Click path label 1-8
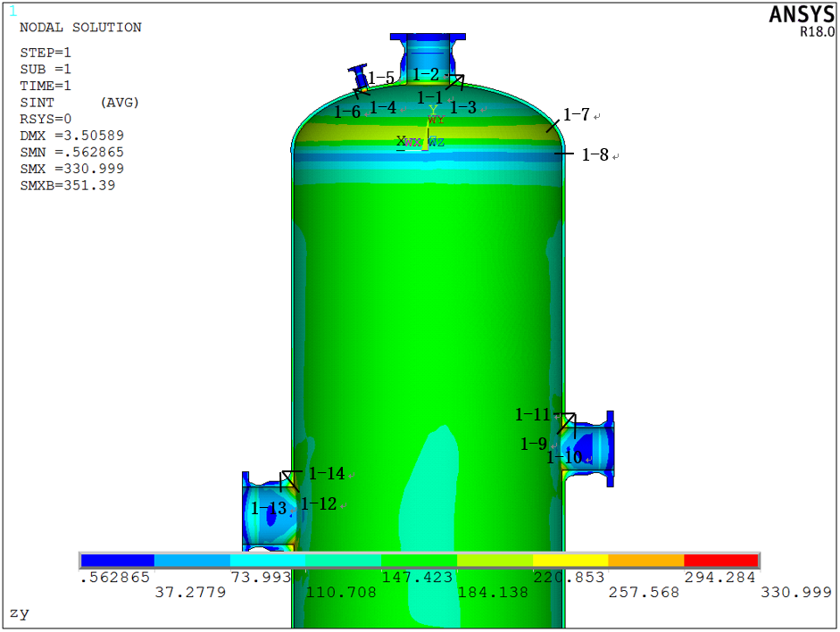 click(x=595, y=154)
